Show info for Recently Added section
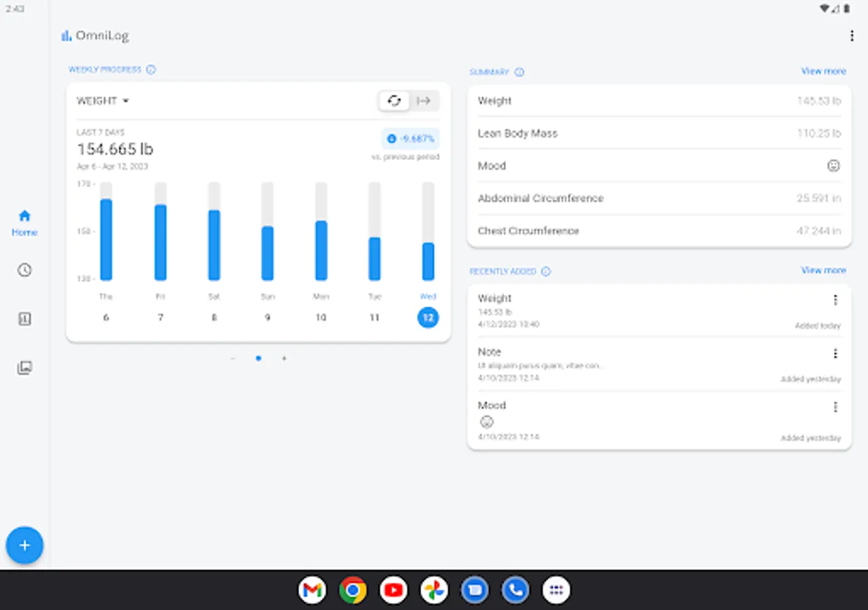The height and width of the screenshot is (610, 868). [x=546, y=271]
